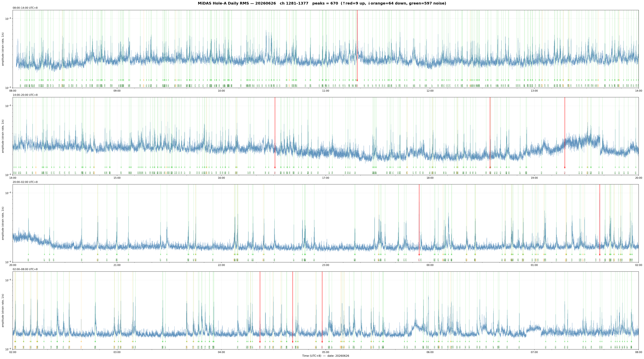Viewport: 644px width, 359px height.
Task: Click the 23:00 time tick label
Action: pyautogui.click(x=326, y=265)
